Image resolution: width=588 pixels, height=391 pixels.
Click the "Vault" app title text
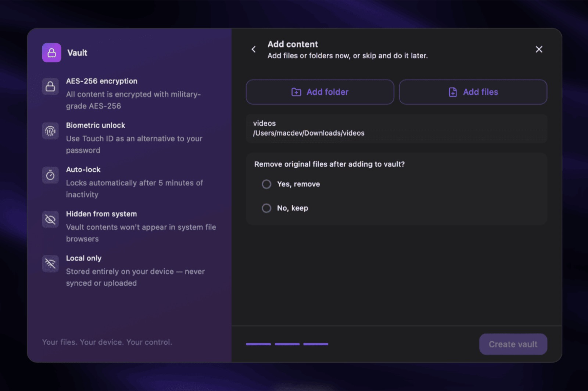tap(77, 53)
